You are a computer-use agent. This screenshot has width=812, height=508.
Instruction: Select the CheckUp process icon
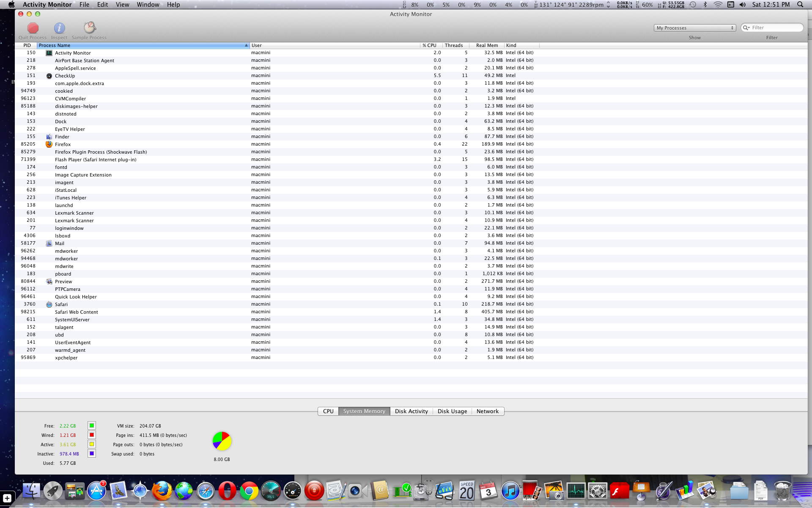pyautogui.click(x=49, y=76)
